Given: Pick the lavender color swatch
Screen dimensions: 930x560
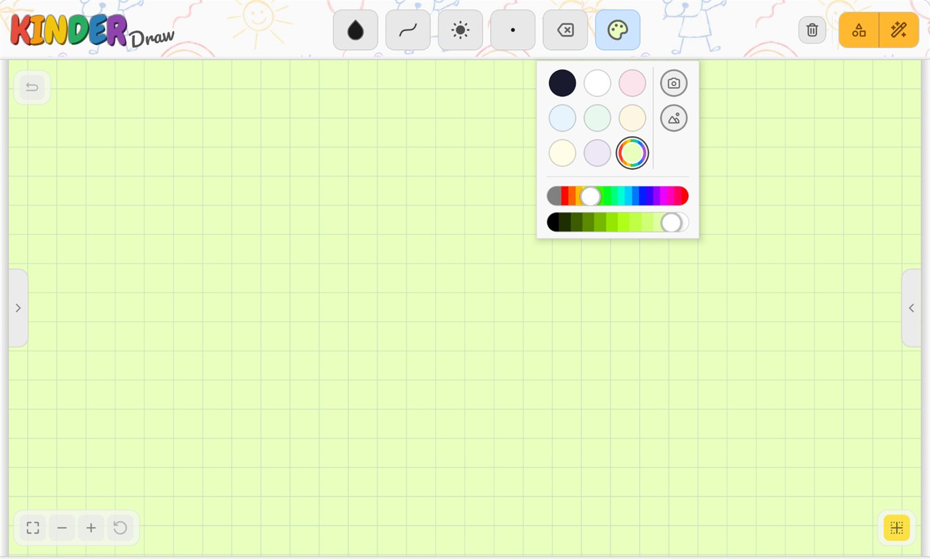Looking at the screenshot, I should pos(597,153).
